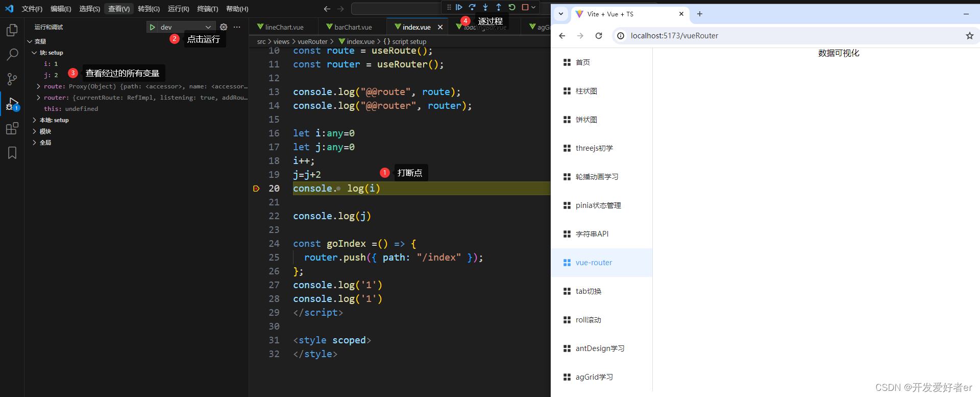Open debug view's more actions ellipsis

[x=237, y=27]
